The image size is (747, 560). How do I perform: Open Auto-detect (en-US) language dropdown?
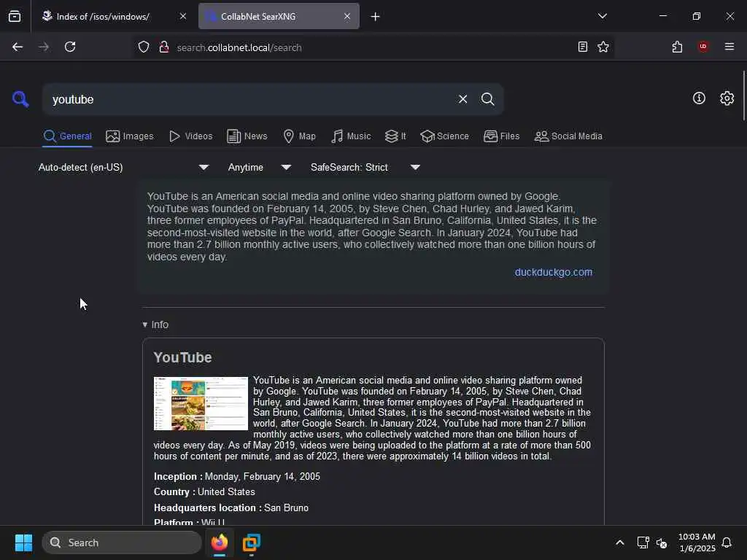(x=123, y=167)
